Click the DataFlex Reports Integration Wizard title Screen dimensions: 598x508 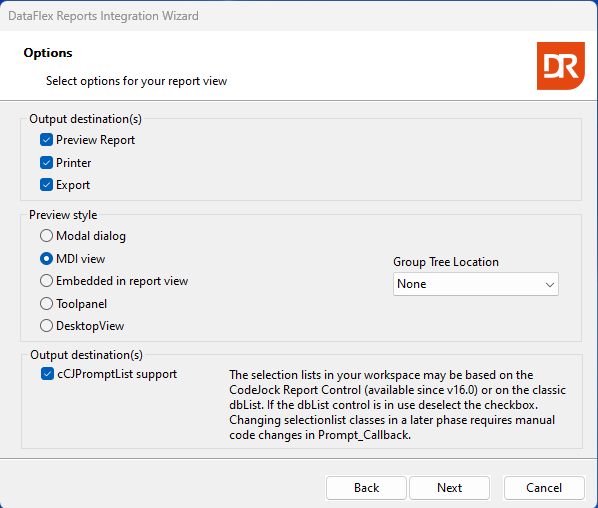pos(103,16)
